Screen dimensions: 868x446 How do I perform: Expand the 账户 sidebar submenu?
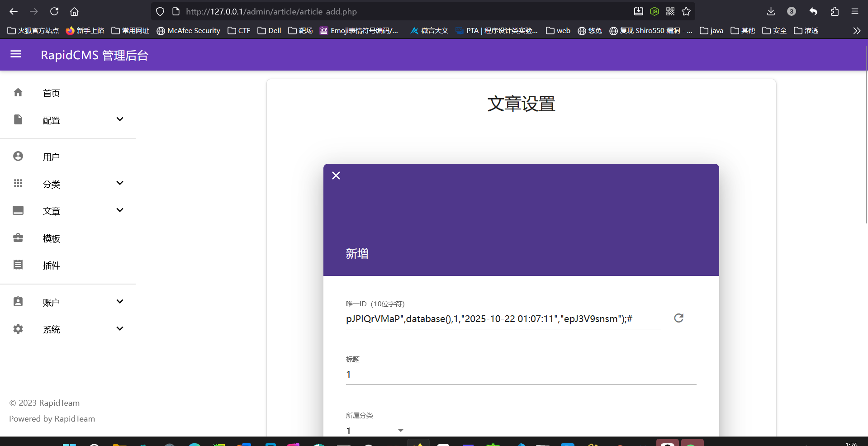pos(120,302)
